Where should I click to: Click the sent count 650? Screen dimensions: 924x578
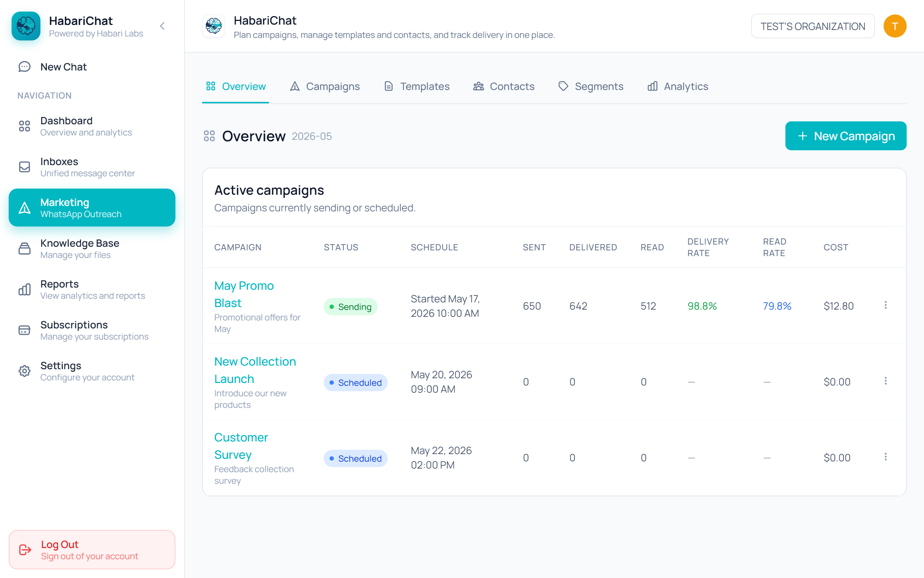[532, 306]
